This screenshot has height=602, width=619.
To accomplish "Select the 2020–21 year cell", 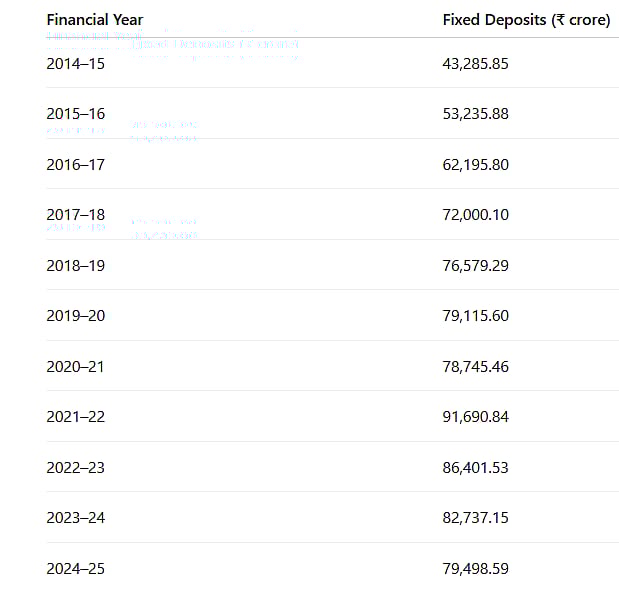I will [x=75, y=366].
